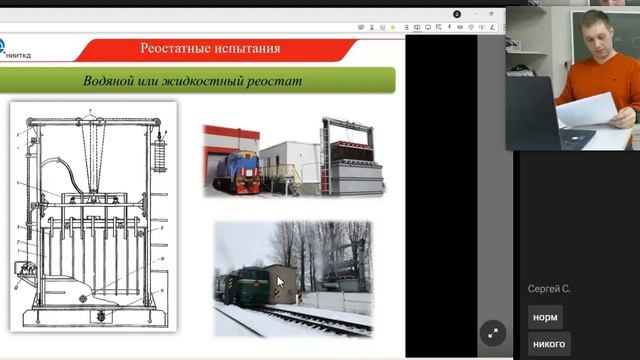640x360 pixels.
Task: Restore the presentation window size
Action: point(491,14)
